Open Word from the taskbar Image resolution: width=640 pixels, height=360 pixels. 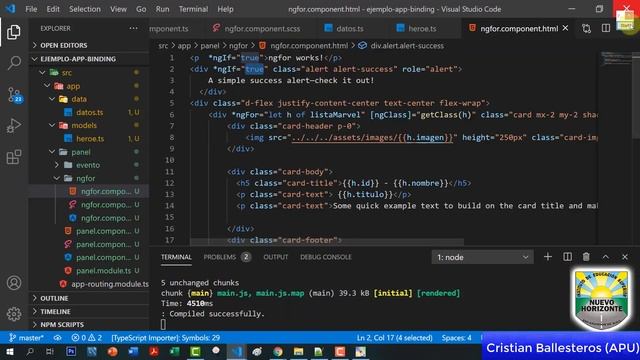pos(133,351)
